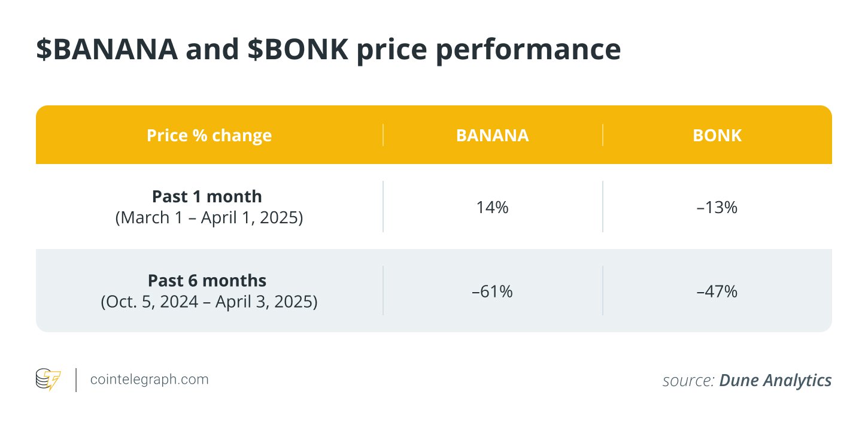Click divider between BANANA and BONK headers
This screenshot has width=868, height=428.
point(603,135)
